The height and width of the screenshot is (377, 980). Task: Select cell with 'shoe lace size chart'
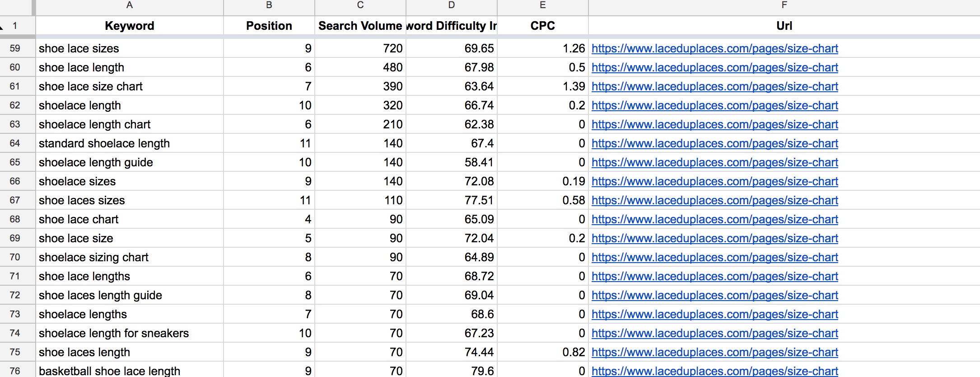(130, 86)
